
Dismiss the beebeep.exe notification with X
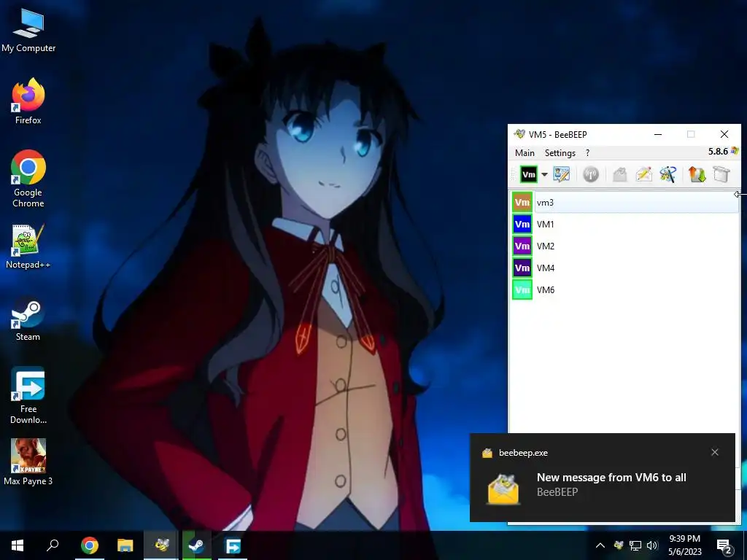pos(715,452)
